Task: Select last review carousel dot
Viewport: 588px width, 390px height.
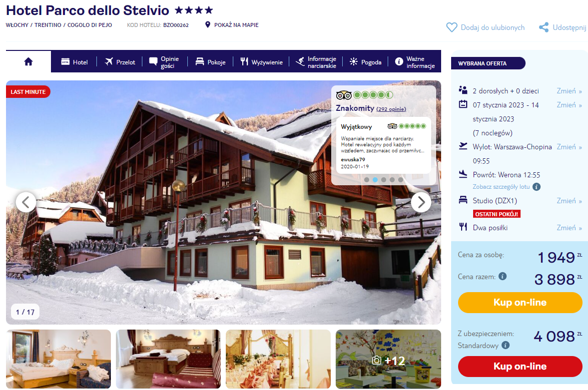Action: 401,180
